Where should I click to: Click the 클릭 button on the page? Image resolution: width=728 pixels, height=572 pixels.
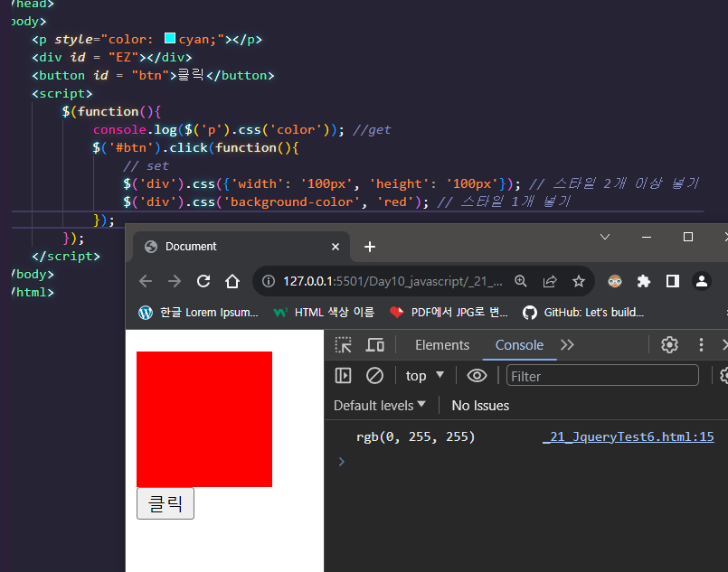[x=165, y=503]
